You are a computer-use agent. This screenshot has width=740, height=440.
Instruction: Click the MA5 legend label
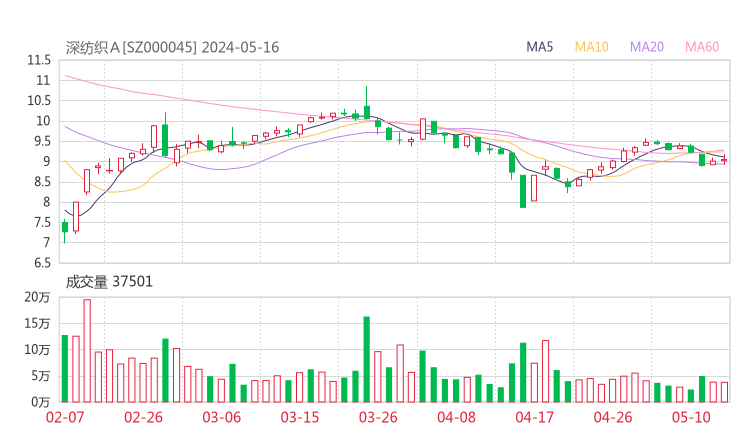pyautogui.click(x=539, y=47)
